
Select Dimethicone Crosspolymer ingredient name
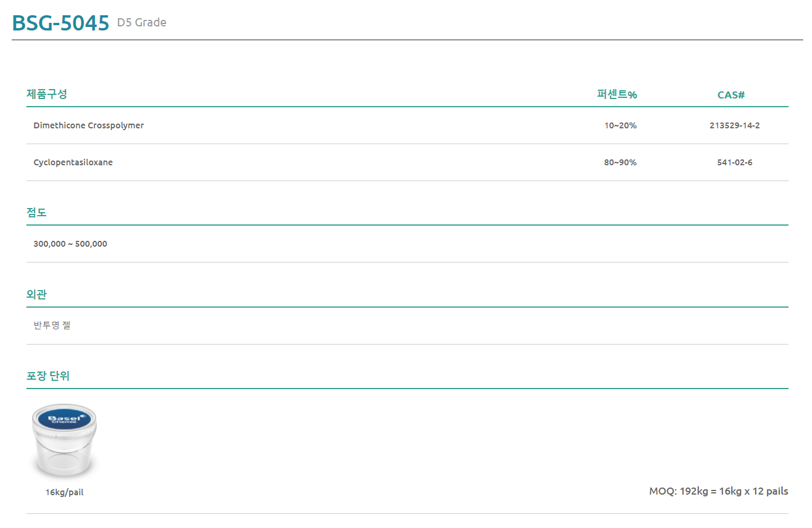coord(89,125)
